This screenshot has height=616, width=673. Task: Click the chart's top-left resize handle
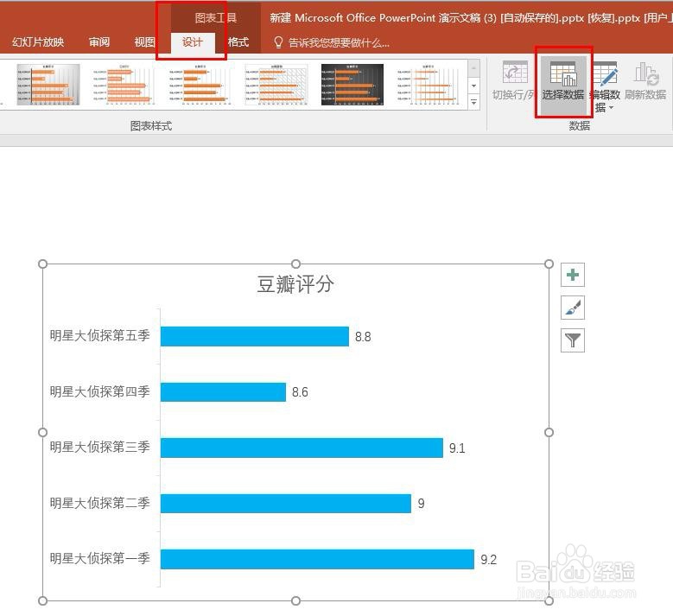pos(42,264)
